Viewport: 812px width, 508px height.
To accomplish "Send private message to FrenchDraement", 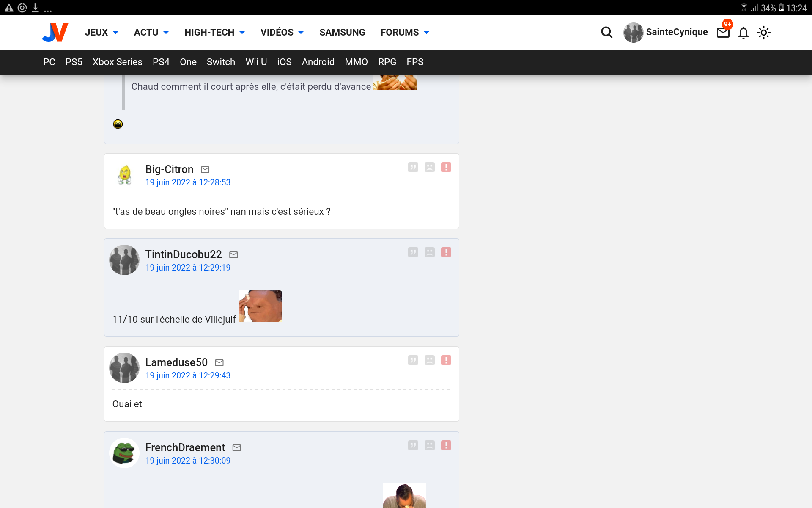I will coord(236,447).
